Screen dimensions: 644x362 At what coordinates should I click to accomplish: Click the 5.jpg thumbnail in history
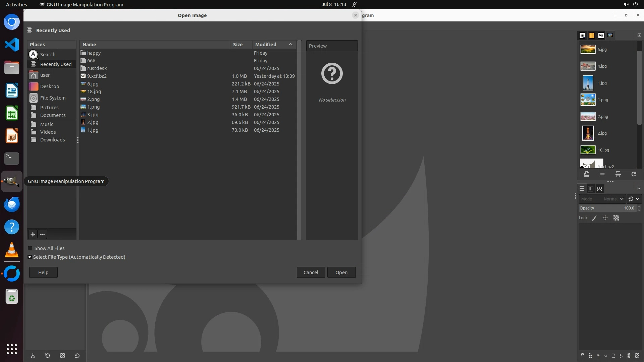pyautogui.click(x=588, y=49)
